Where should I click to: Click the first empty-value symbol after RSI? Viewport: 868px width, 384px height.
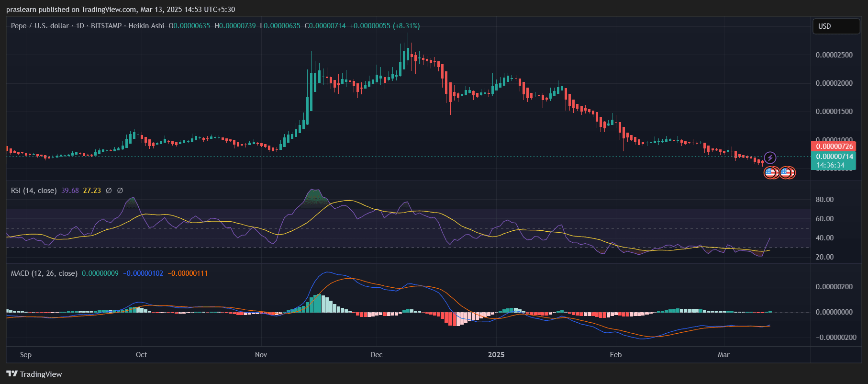pos(109,191)
